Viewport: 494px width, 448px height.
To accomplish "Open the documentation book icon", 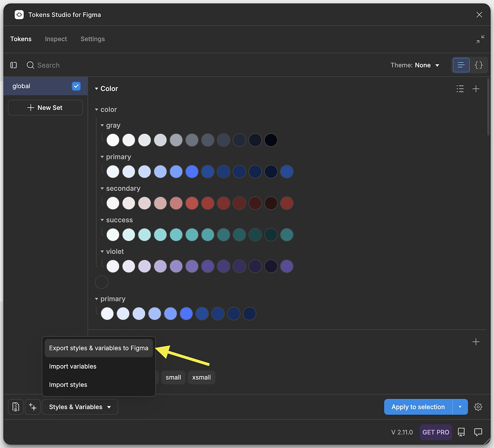I will pos(461,432).
